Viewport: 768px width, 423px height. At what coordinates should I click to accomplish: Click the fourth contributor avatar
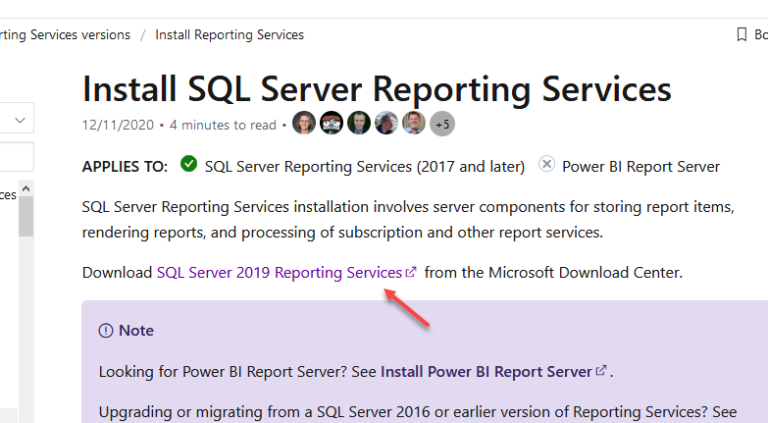click(386, 124)
